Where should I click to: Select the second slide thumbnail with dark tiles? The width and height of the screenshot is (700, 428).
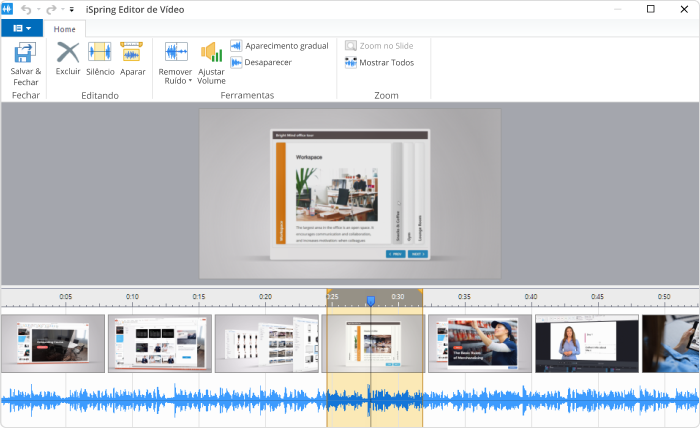click(160, 343)
